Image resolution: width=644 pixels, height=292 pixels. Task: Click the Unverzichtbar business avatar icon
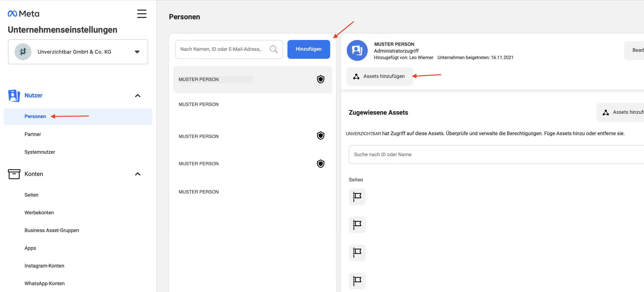(x=23, y=52)
